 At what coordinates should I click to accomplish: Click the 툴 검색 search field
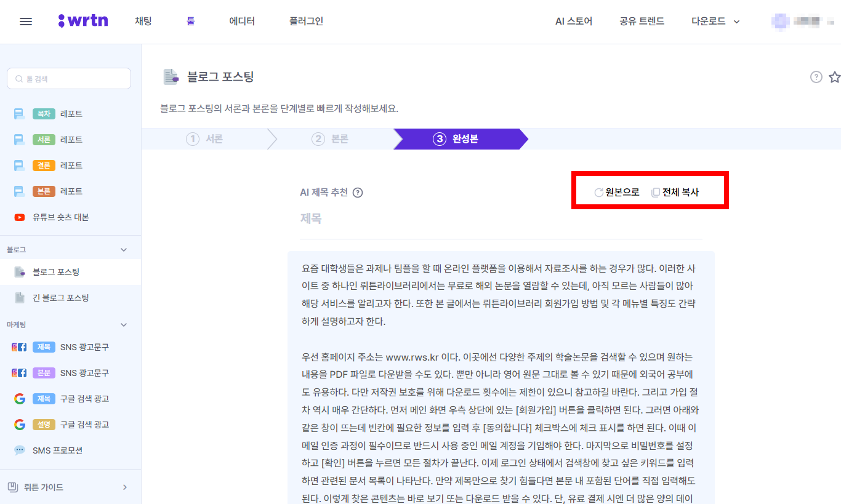pos(68,78)
